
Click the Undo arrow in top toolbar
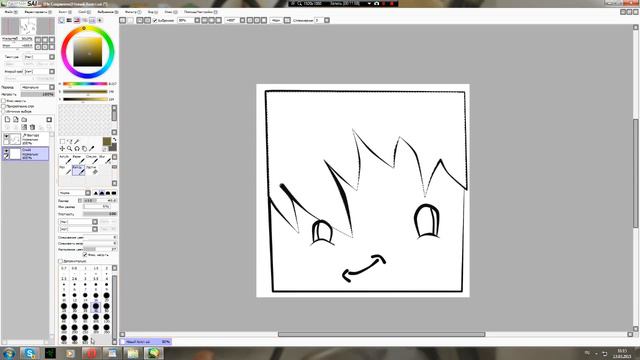[122, 20]
